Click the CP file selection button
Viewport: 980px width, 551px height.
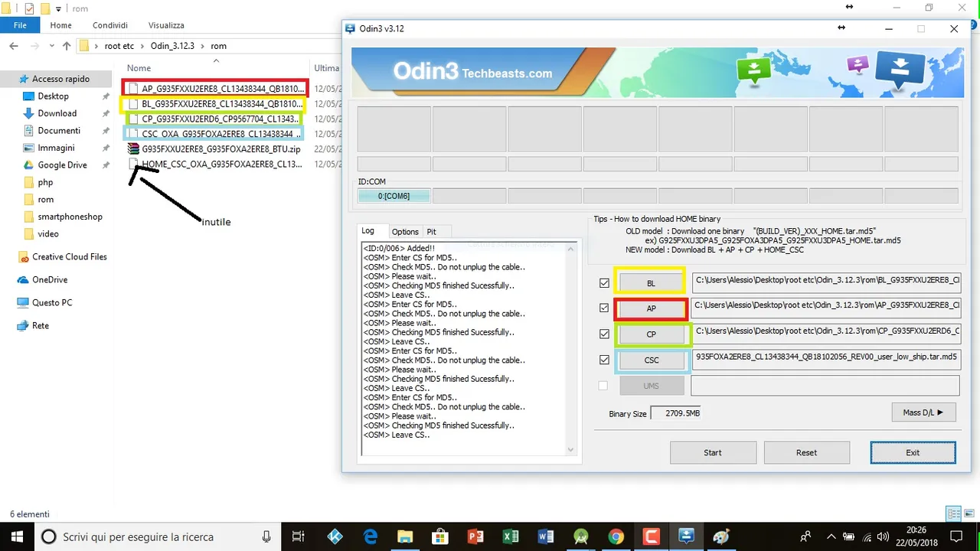tap(651, 334)
